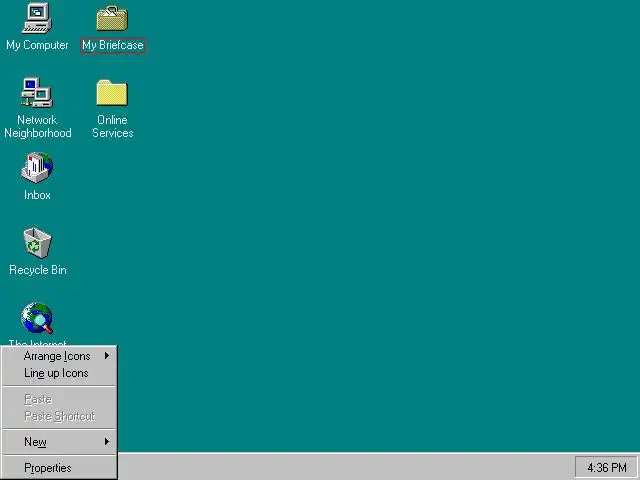Click The Internet globe icon
This screenshot has width=640, height=480.
click(x=37, y=318)
